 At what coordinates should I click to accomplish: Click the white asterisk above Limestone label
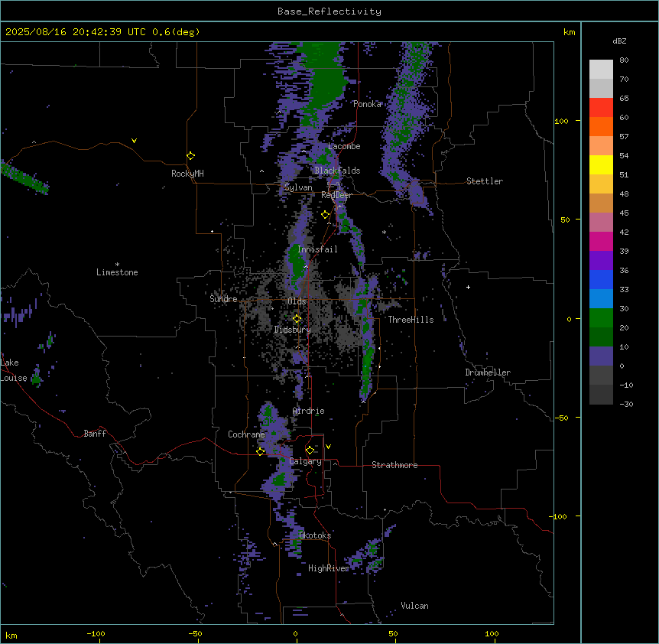point(117,265)
